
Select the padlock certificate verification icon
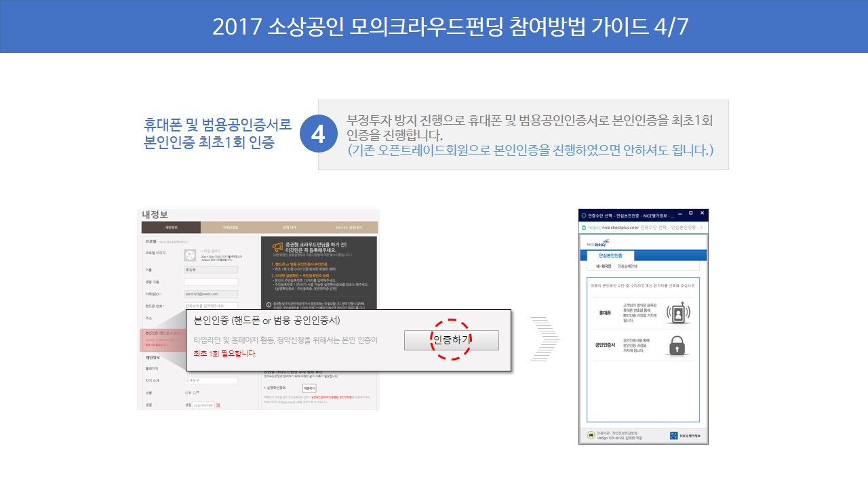(x=675, y=344)
